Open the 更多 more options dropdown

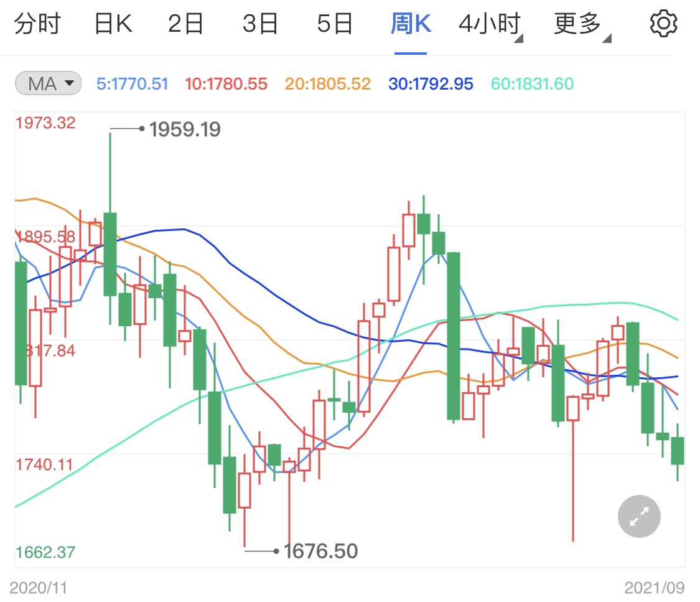[582, 24]
